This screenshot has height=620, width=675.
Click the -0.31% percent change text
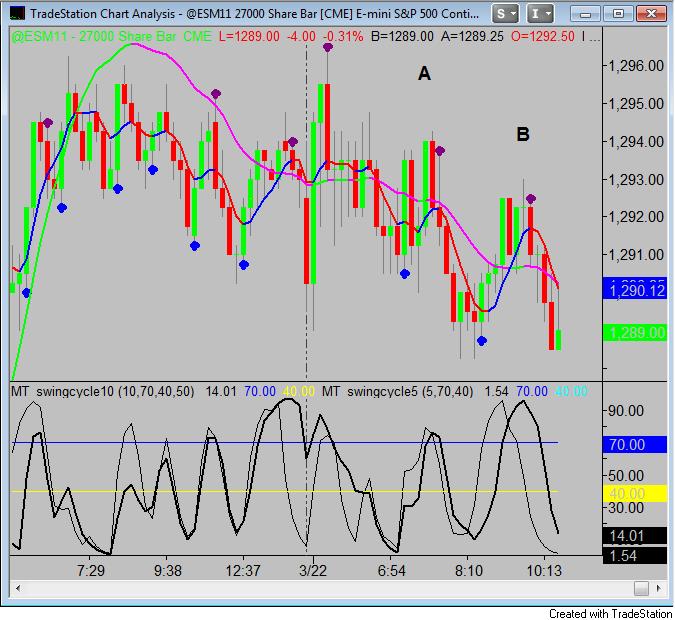343,37
